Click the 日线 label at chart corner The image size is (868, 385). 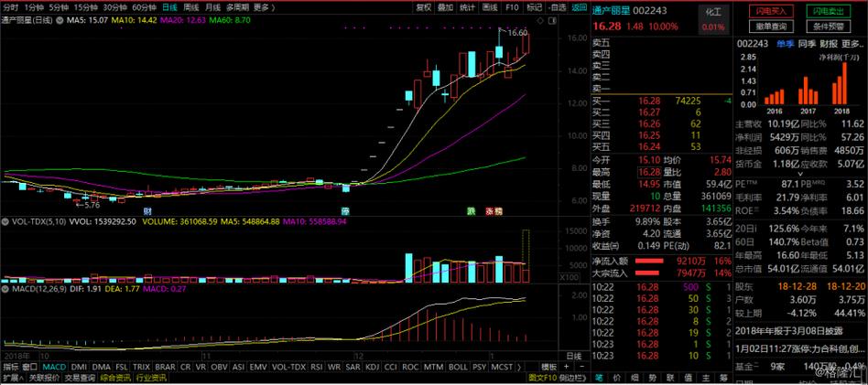click(573, 355)
